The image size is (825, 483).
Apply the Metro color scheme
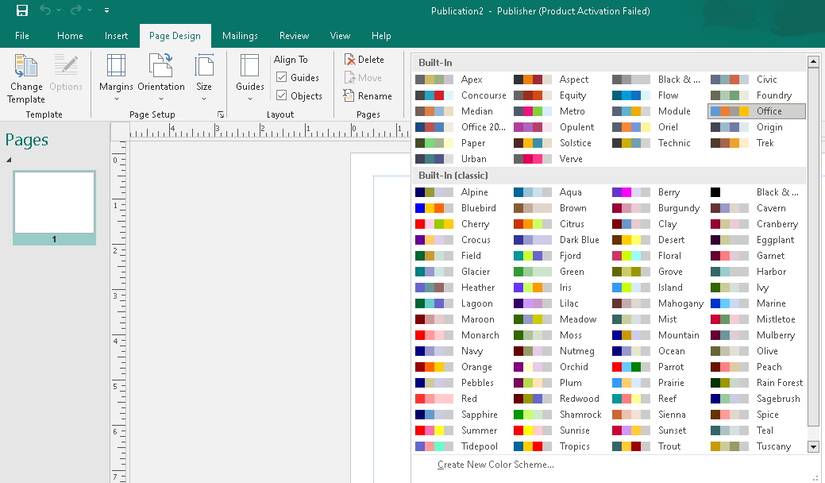(x=557, y=111)
